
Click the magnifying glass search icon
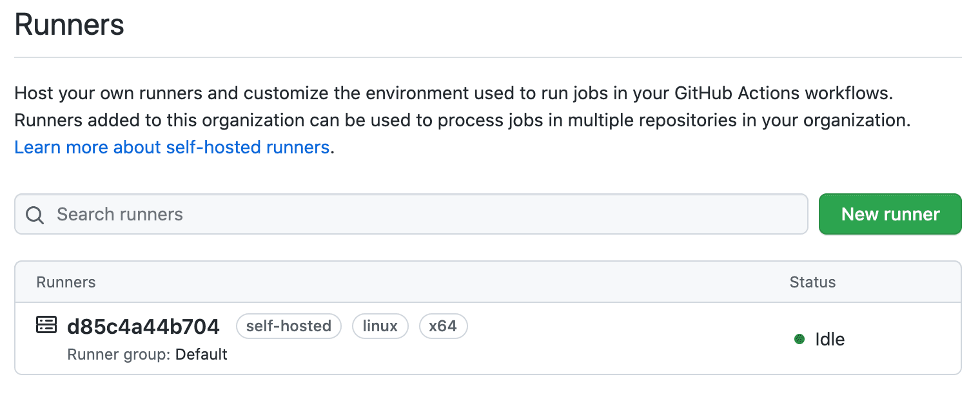tap(35, 215)
